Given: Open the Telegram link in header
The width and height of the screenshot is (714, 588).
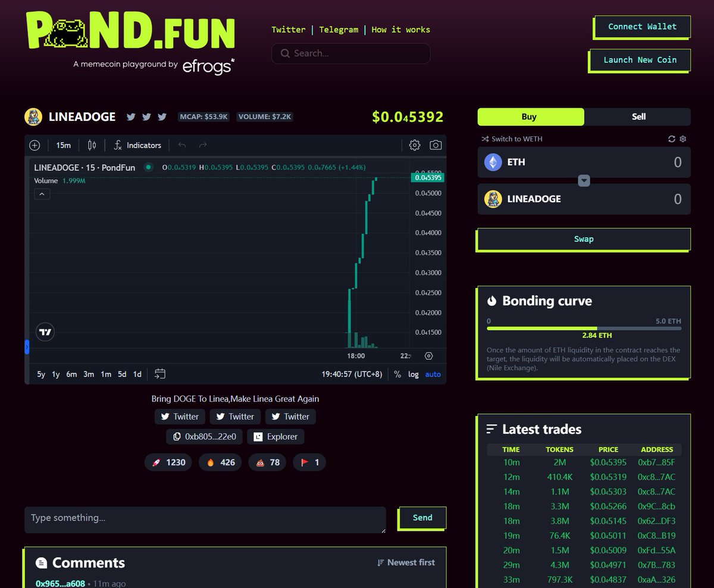Looking at the screenshot, I should (x=339, y=30).
